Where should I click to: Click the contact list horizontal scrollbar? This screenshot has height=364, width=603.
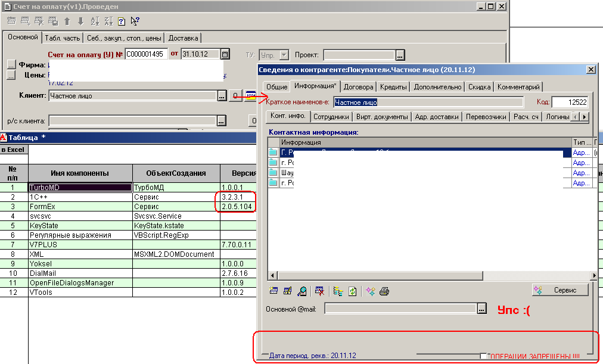click(429, 275)
